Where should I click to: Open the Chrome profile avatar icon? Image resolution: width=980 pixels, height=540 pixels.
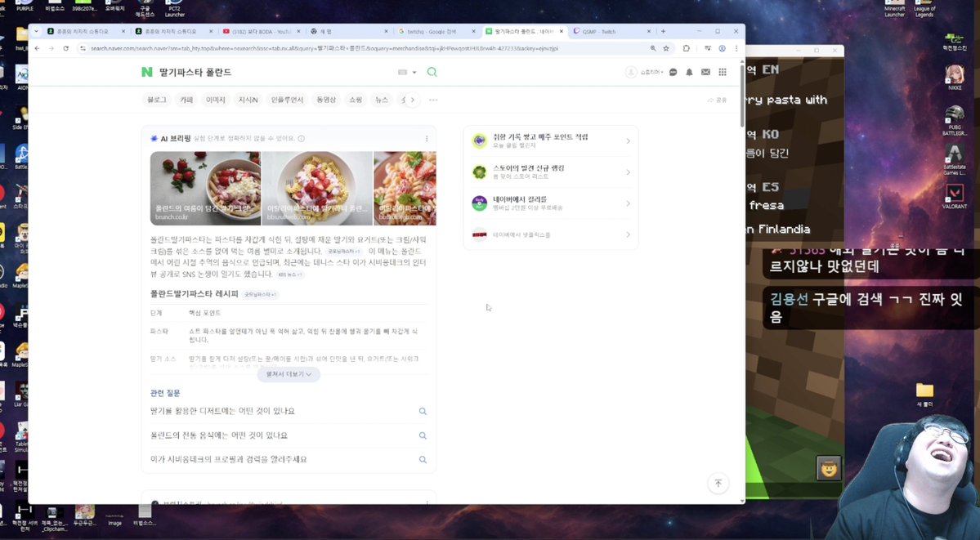722,48
